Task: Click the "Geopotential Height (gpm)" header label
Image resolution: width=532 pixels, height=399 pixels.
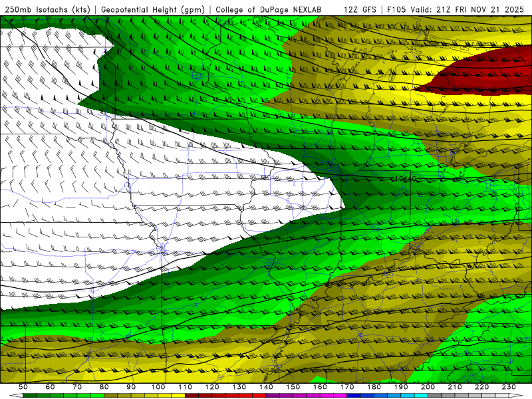Action: [x=153, y=9]
